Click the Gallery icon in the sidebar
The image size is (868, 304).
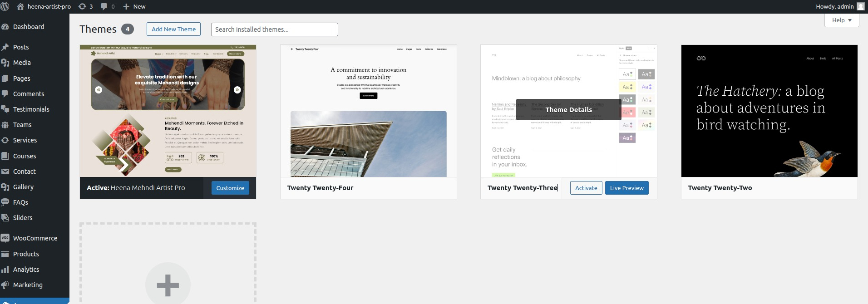5,187
